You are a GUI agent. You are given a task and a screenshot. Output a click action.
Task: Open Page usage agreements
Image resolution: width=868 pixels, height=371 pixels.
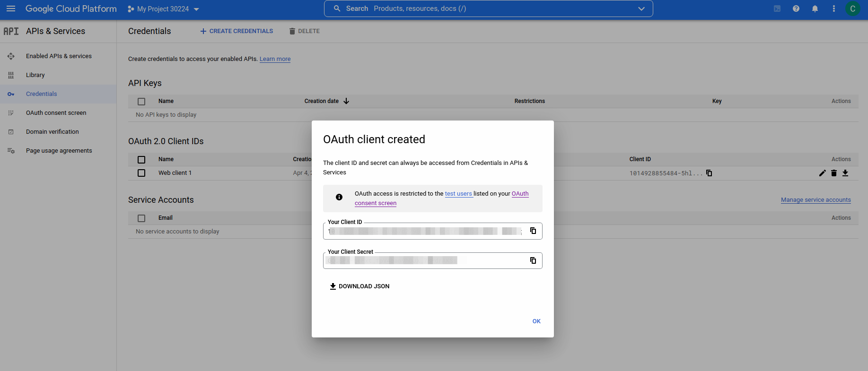tap(59, 150)
